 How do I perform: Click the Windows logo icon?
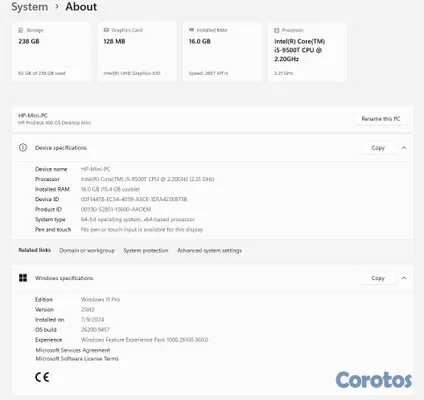coord(23,278)
